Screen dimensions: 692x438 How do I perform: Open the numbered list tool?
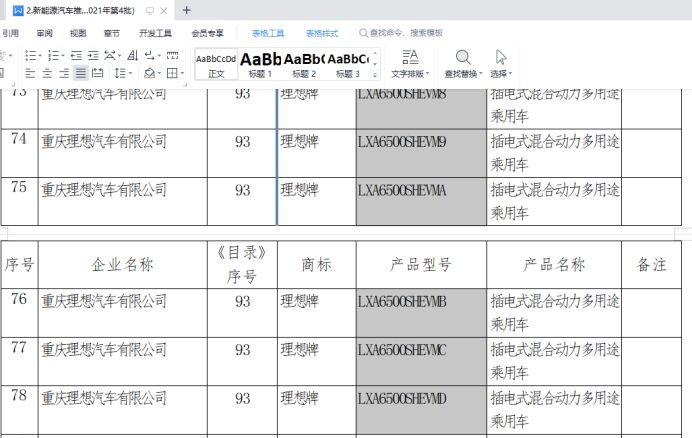pos(53,56)
